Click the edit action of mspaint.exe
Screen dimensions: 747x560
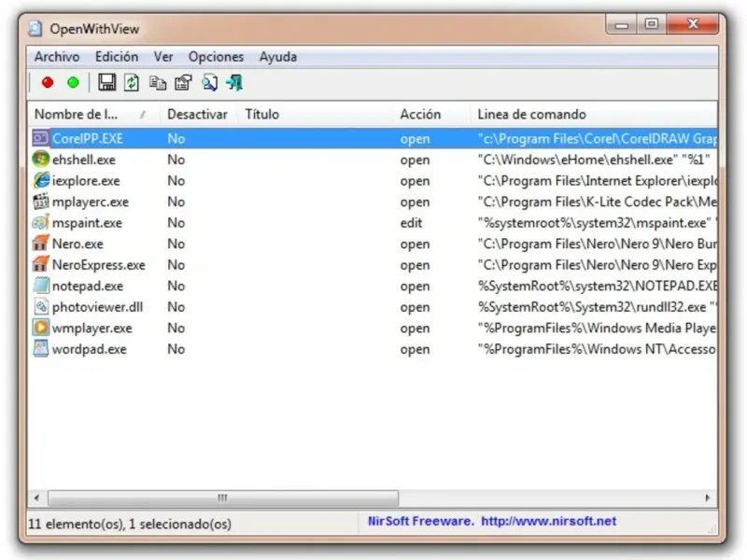[x=411, y=223]
